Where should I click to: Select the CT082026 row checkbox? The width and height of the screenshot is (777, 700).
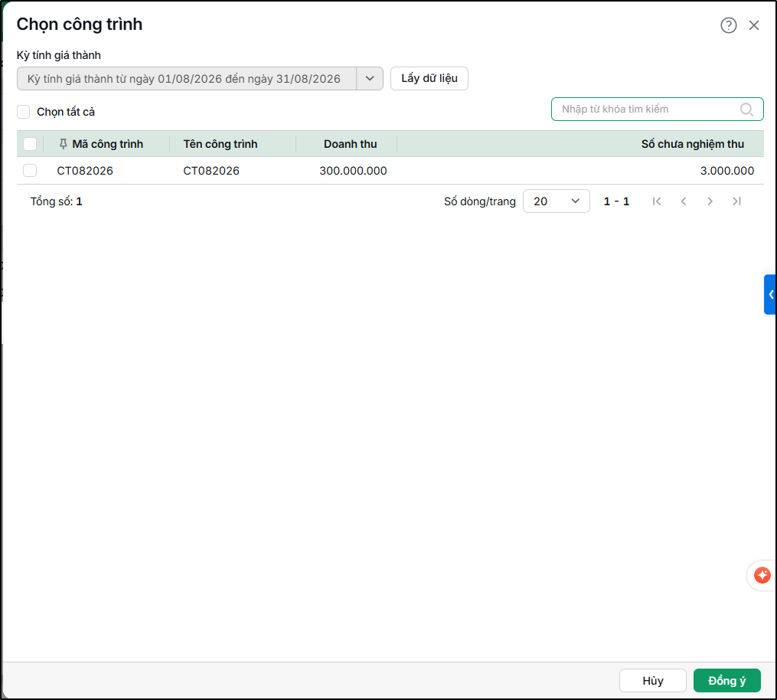click(x=30, y=171)
